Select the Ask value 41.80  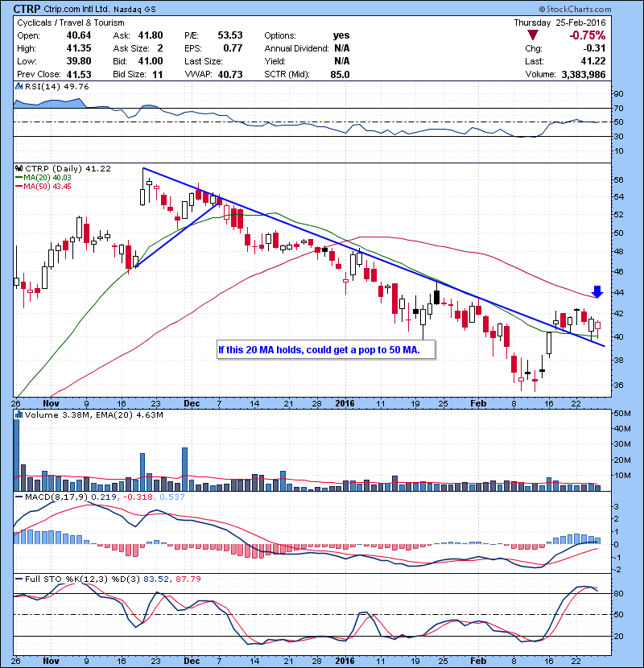151,35
